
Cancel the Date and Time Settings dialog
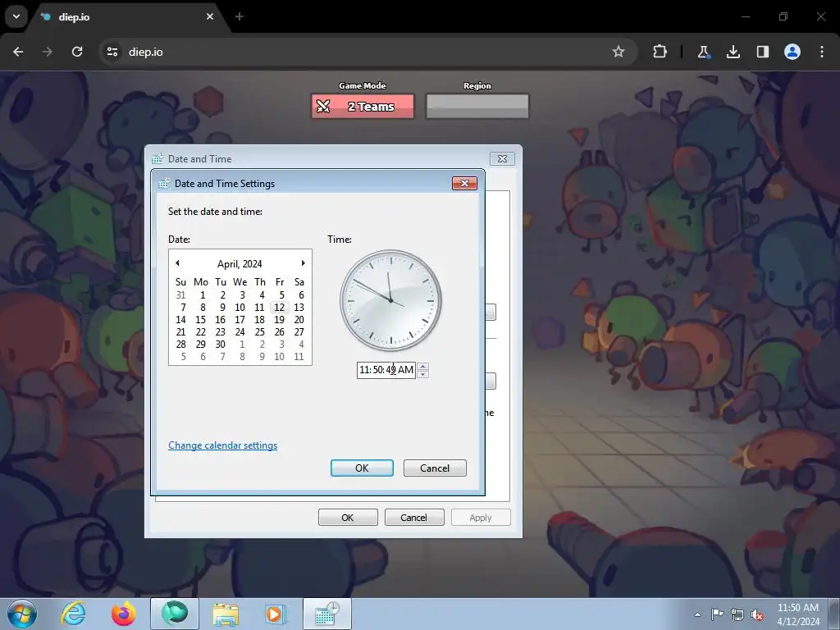(435, 468)
